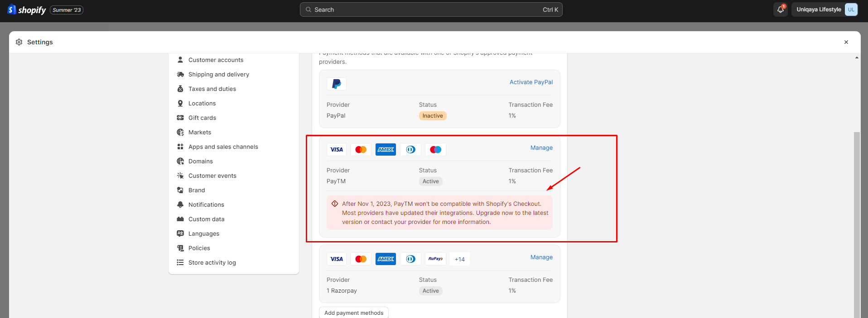Viewport: 868px width, 318px height.
Task: Click Add payment methods button
Action: pyautogui.click(x=354, y=313)
